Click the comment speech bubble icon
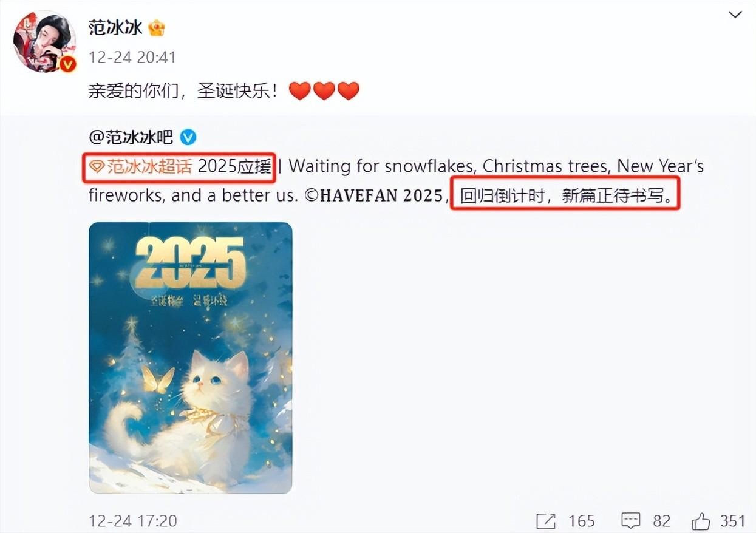This screenshot has height=533, width=756. [x=631, y=520]
